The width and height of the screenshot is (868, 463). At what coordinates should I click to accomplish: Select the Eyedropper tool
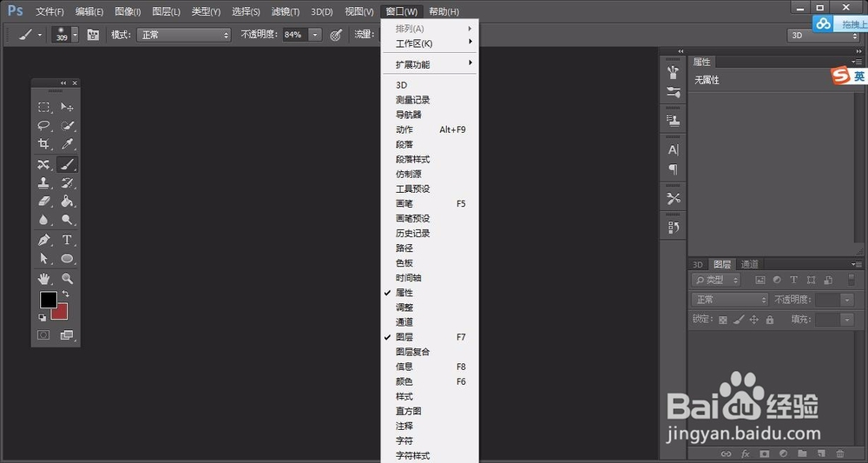(x=67, y=144)
